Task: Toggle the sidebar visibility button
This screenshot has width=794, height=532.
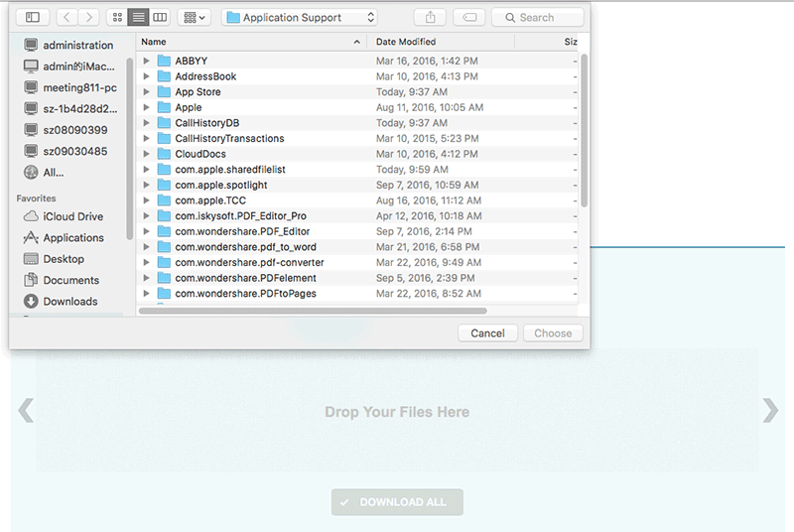Action: coord(33,17)
